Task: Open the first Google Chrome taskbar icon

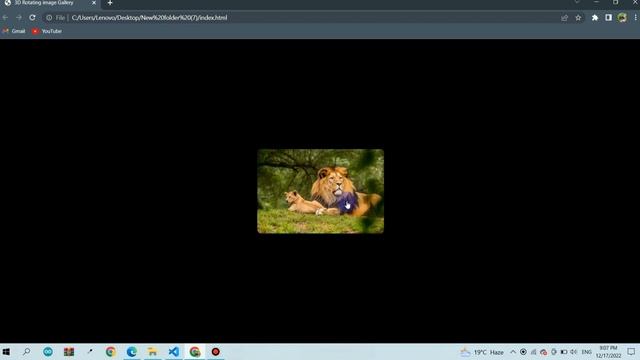Action: click(110, 351)
